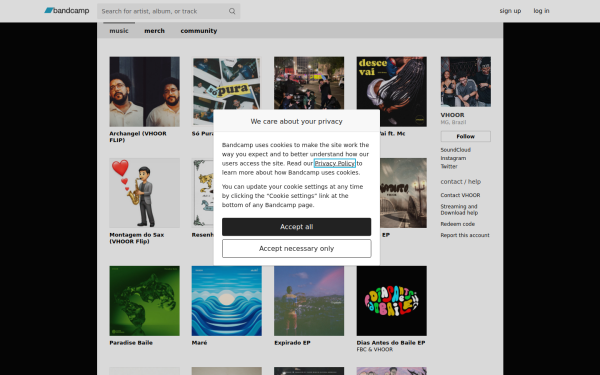
Task: Open Streaming and Download help
Action: tap(459, 209)
